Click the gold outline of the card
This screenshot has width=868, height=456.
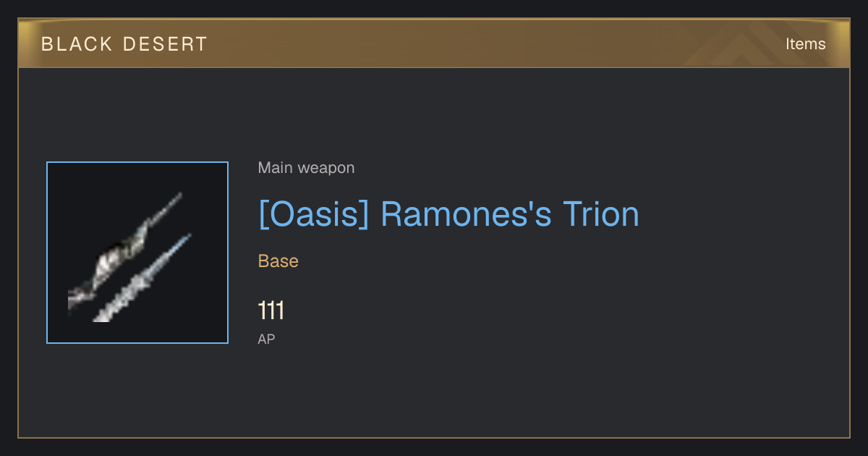18,253
